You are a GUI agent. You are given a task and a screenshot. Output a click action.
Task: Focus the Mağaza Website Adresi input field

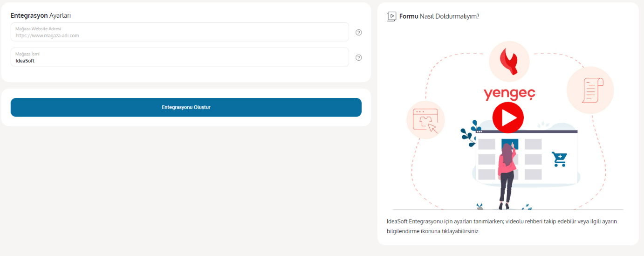[180, 32]
